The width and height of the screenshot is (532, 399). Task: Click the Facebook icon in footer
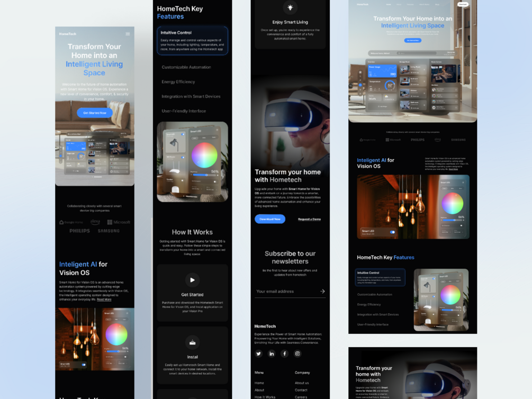pyautogui.click(x=284, y=353)
